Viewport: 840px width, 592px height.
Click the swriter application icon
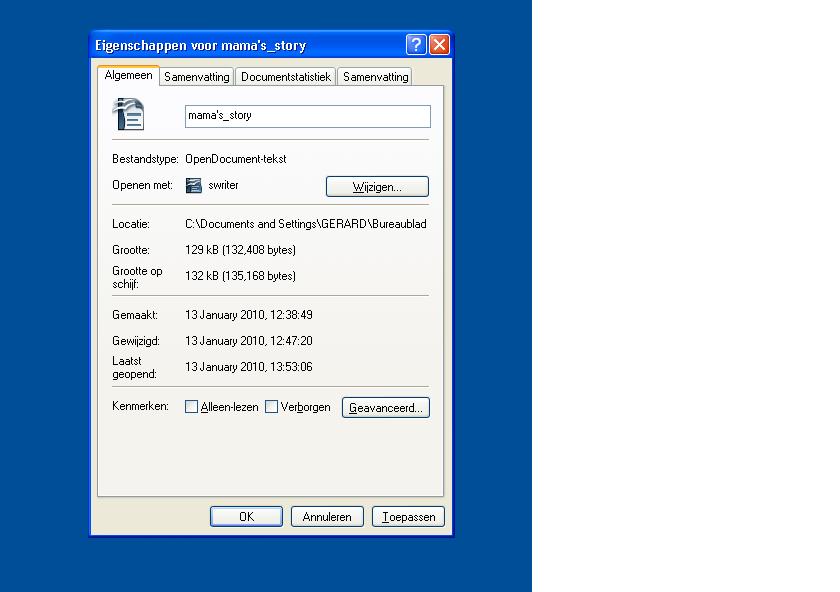194,186
